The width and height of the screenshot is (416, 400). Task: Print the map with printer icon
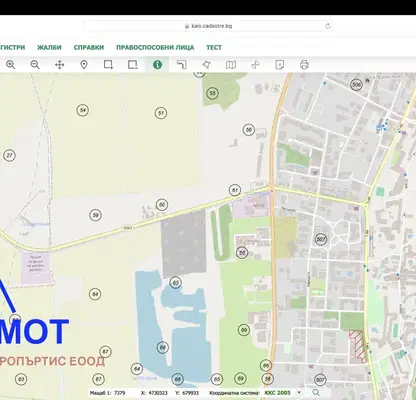pos(304,65)
